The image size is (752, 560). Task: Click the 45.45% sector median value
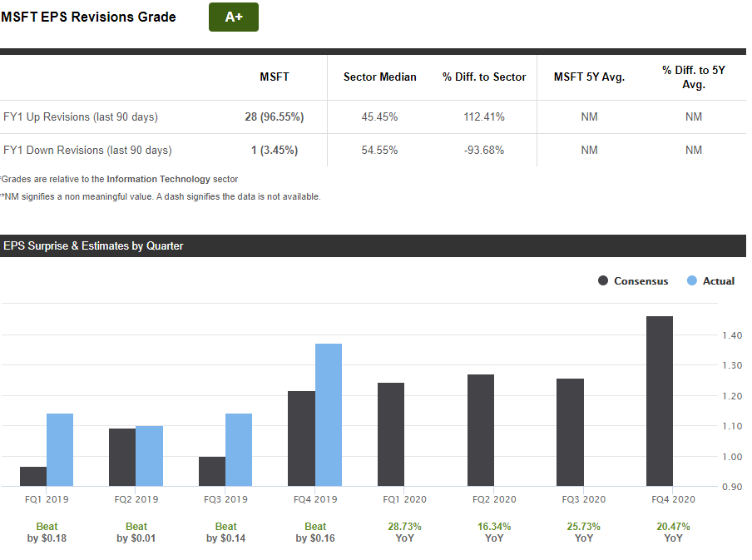[379, 117]
